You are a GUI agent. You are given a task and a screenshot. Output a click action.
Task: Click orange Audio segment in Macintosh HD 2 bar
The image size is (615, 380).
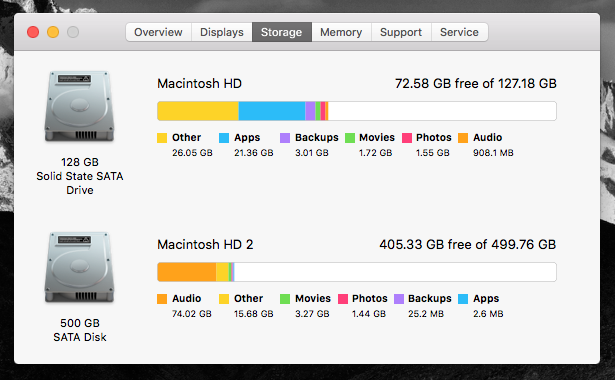tap(187, 272)
